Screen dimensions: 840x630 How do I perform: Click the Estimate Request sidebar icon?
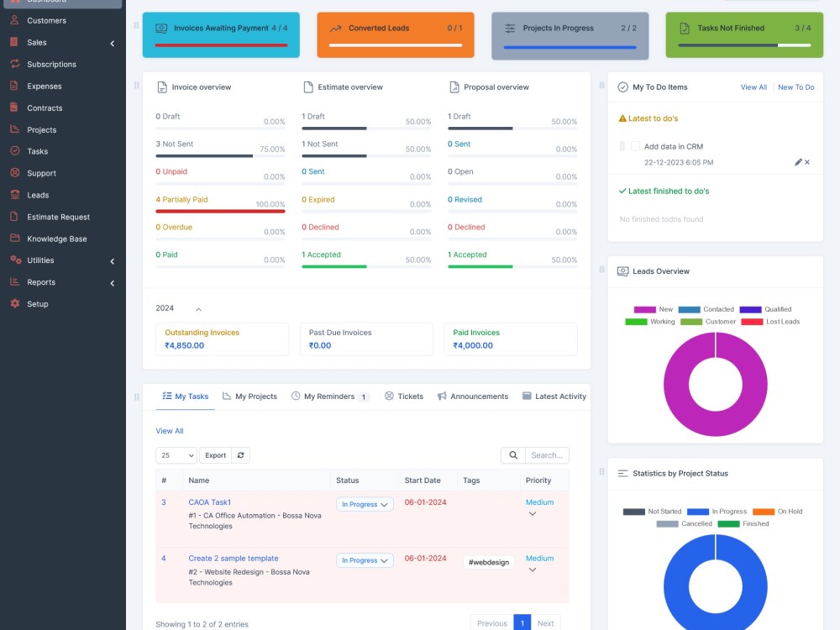14,217
